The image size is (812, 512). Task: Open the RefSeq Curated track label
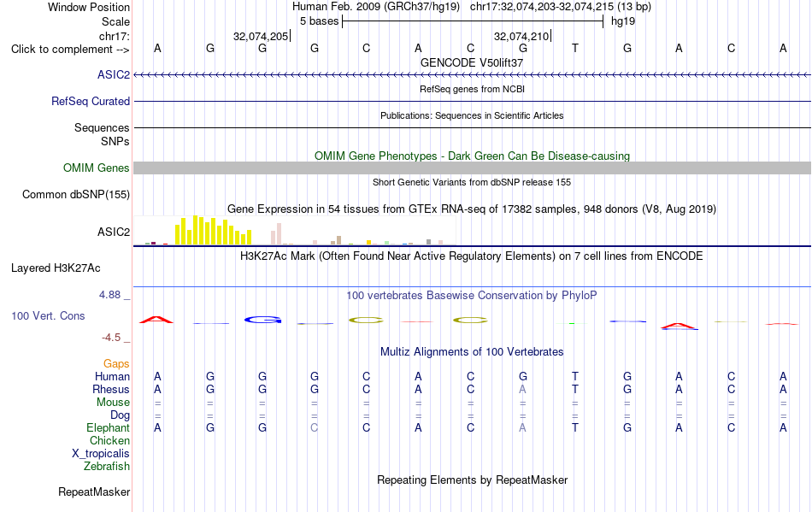91,102
